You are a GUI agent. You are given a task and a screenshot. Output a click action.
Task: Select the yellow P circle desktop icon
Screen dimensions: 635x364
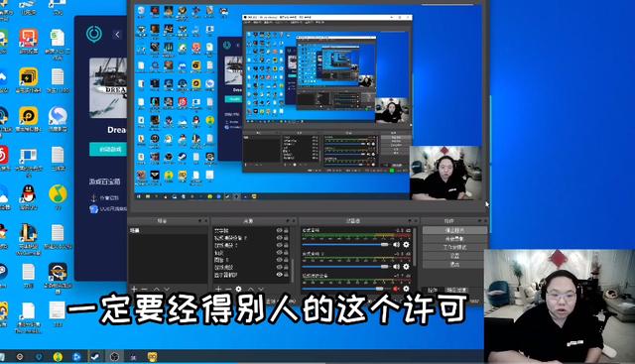(28, 116)
